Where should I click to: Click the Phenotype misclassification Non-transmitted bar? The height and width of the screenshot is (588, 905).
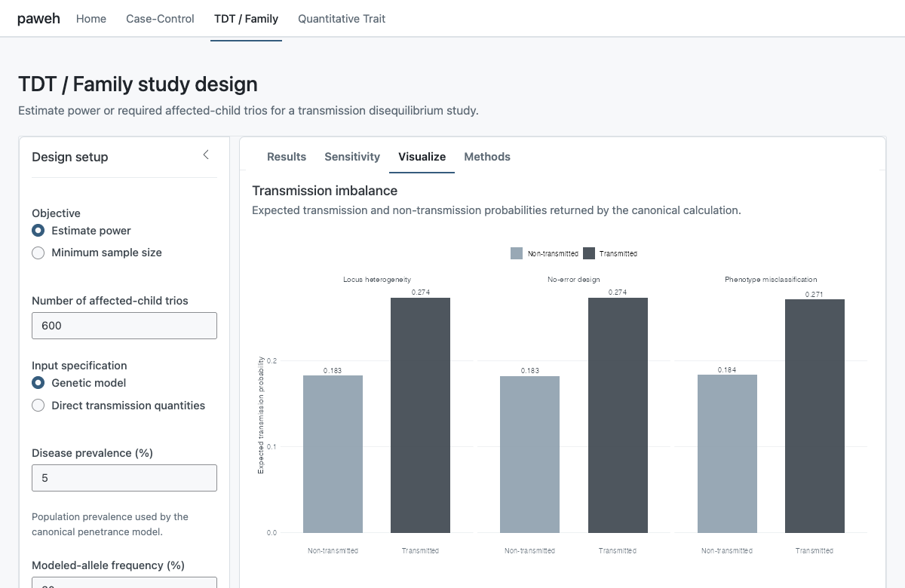click(727, 454)
